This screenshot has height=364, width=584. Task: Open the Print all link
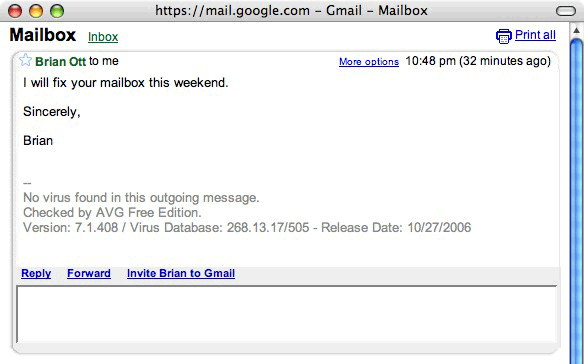[535, 35]
